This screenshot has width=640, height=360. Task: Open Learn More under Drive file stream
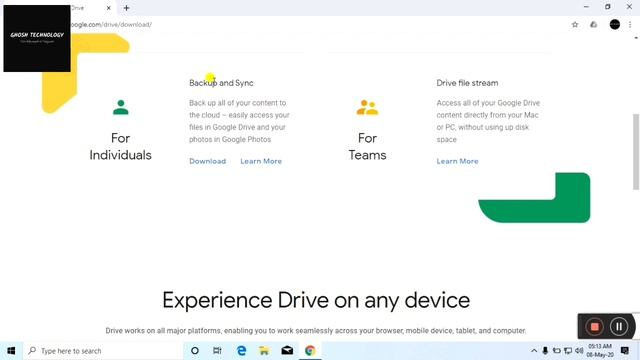[457, 161]
